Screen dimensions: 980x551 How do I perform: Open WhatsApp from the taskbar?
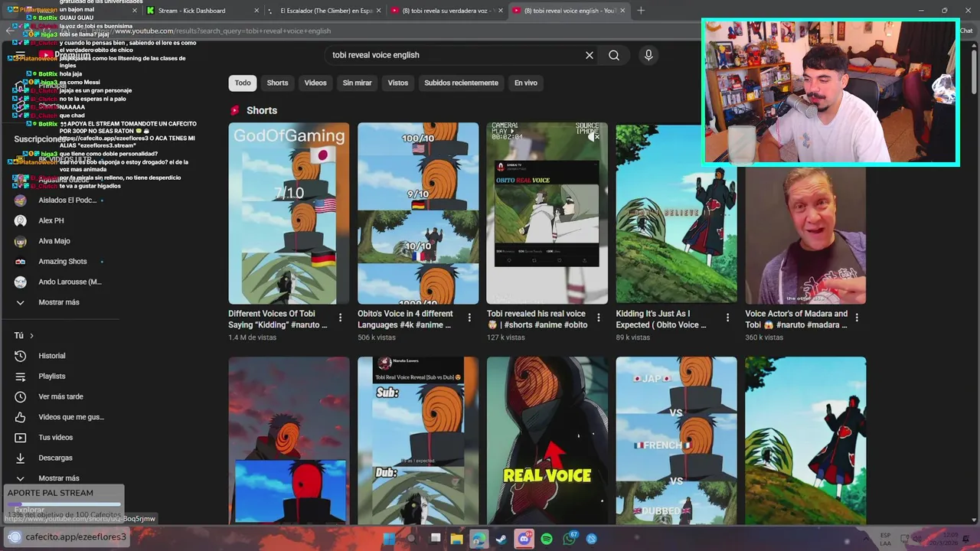(x=569, y=539)
